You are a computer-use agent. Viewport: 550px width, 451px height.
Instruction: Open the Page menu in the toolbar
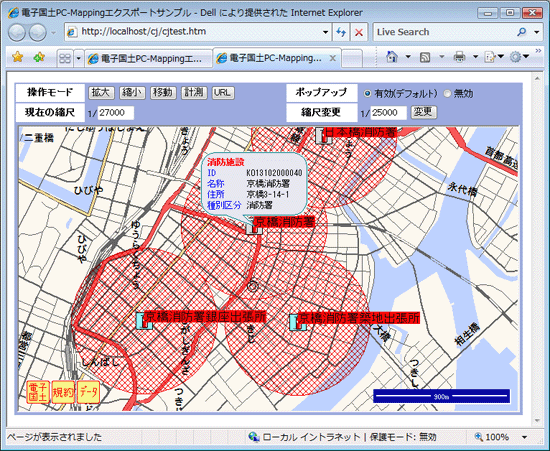click(493, 56)
